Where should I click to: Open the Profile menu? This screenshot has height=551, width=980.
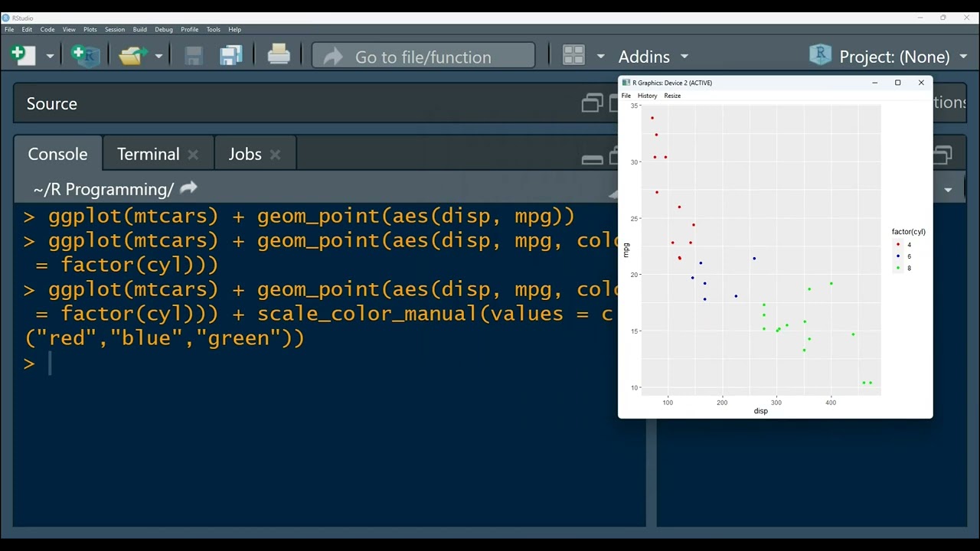click(x=189, y=30)
